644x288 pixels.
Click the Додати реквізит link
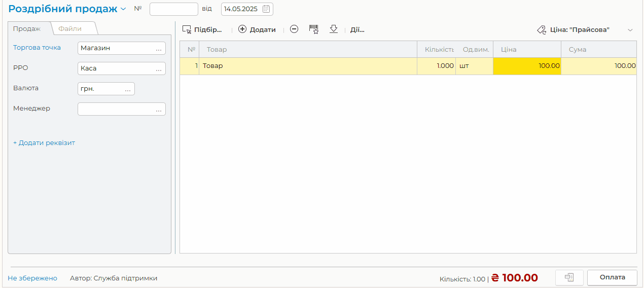coord(44,143)
